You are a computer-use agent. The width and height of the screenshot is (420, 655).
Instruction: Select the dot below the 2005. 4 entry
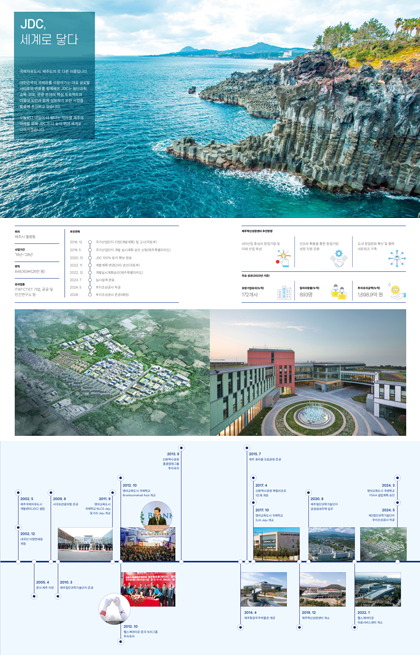pyautogui.click(x=34, y=596)
